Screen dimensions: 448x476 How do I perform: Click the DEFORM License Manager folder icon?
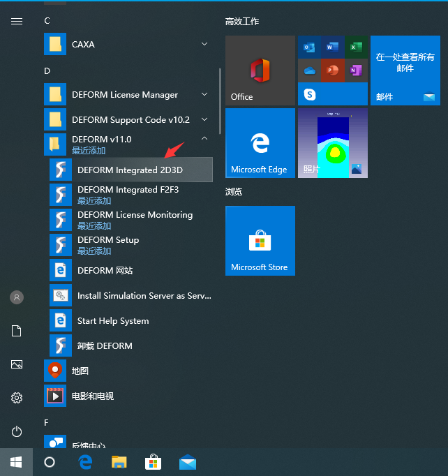pyautogui.click(x=55, y=94)
